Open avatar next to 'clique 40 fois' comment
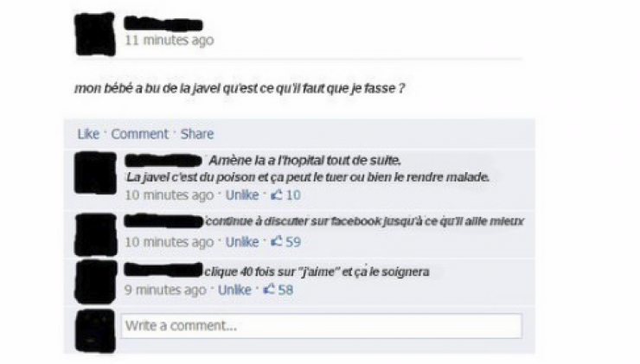Viewport: 640px width, 364px height. pyautogui.click(x=95, y=282)
